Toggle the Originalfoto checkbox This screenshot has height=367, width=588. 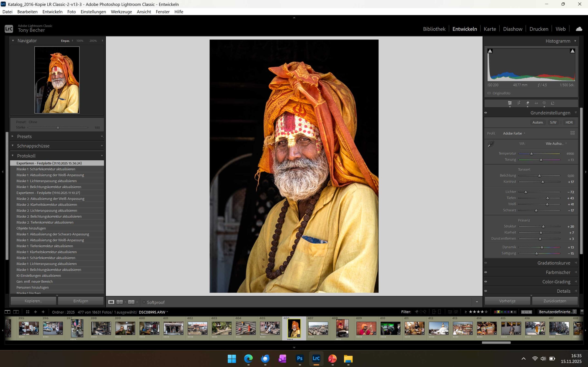coord(489,93)
